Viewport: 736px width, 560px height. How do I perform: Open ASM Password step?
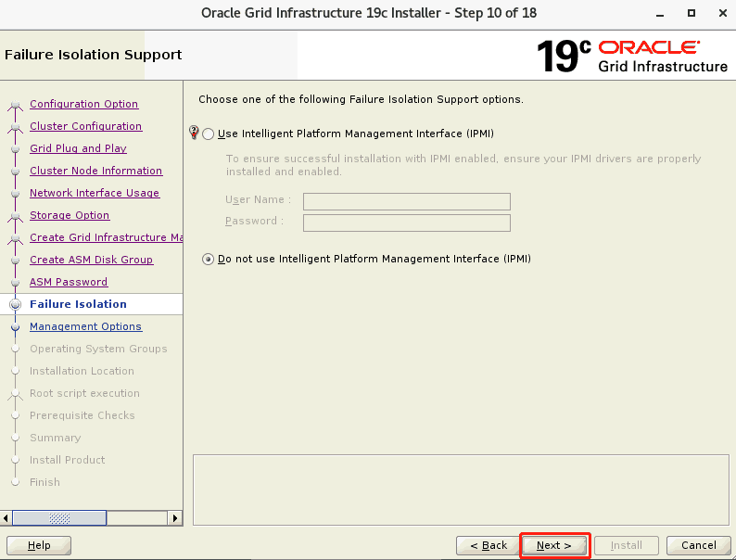(69, 282)
